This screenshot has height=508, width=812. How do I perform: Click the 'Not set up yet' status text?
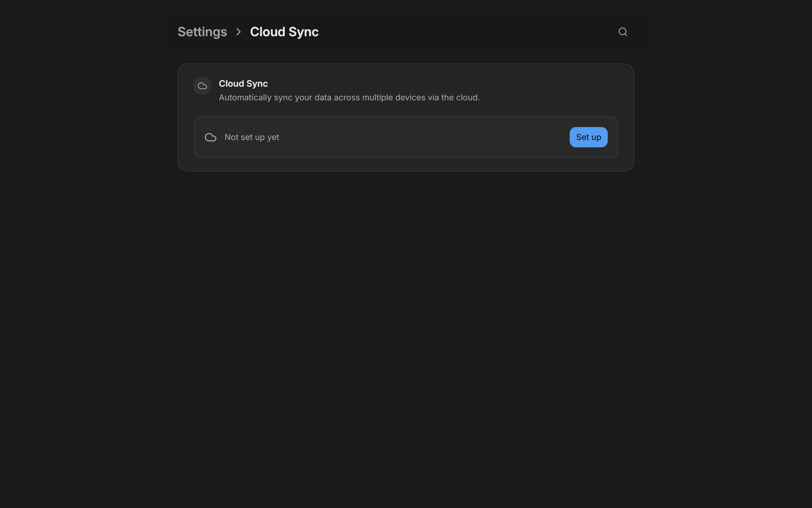coord(252,137)
